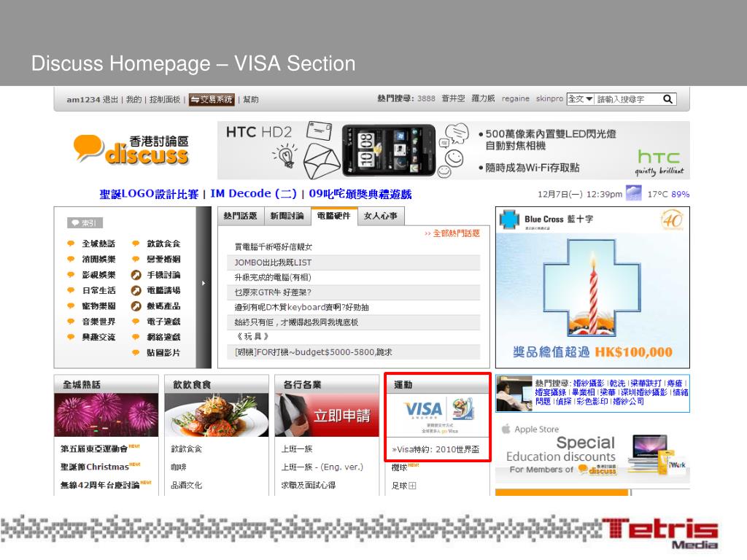Screen dimensions: 747x560
Task: Click the 幫助 help link
Action: (251, 99)
